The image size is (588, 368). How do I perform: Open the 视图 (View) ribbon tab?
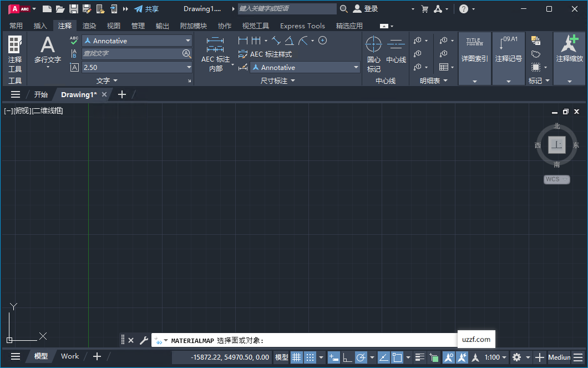pyautogui.click(x=113, y=26)
